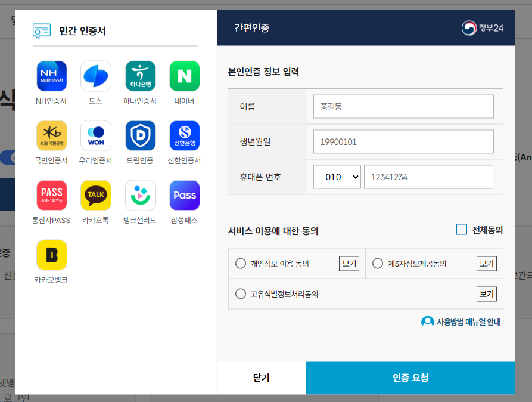Click the 생년월일 birthdate input field

click(403, 142)
